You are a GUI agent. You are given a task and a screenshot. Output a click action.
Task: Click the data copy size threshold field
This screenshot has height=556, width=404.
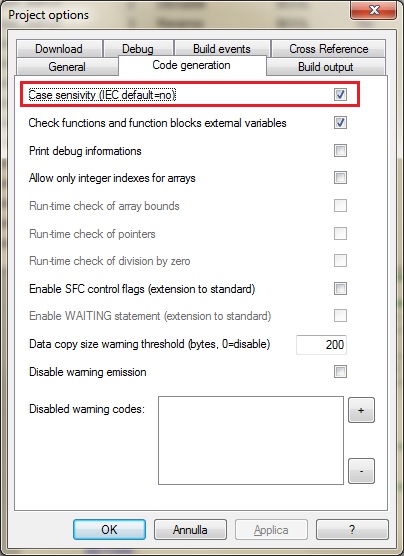pos(321,344)
